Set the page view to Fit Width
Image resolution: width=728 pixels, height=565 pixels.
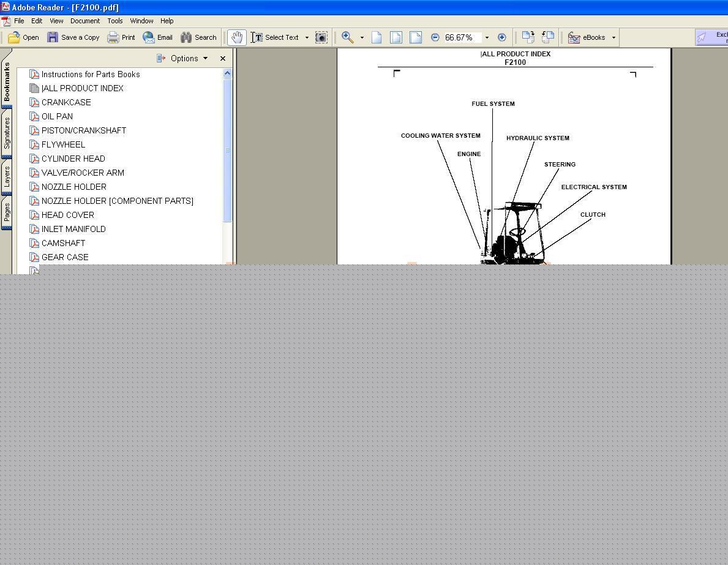pyautogui.click(x=416, y=37)
